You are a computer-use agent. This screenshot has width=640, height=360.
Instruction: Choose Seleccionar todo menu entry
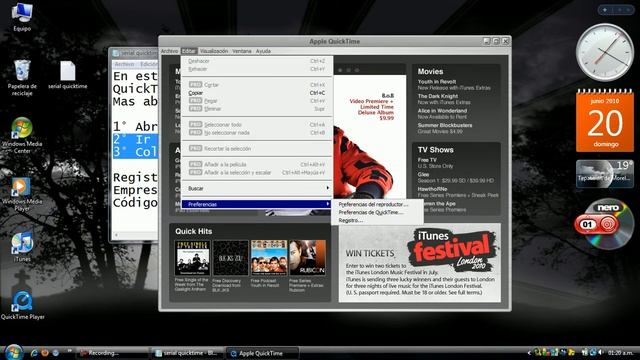(257, 124)
